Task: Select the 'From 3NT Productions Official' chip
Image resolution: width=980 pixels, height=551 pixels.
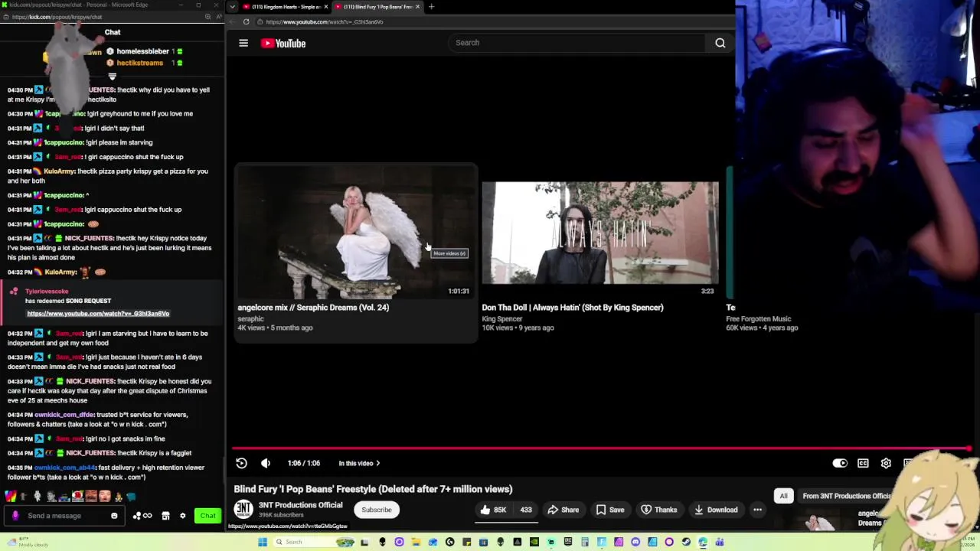Action: (847, 496)
